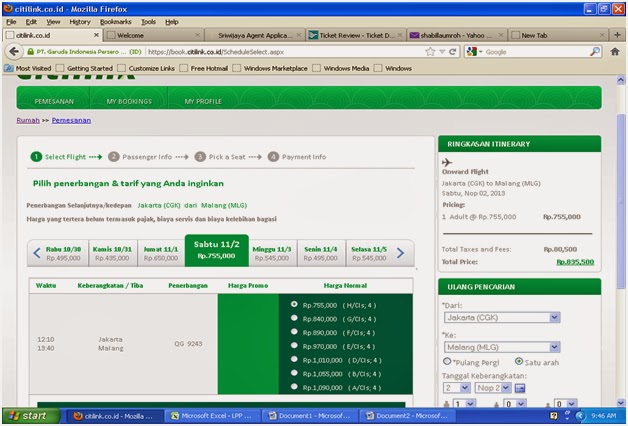This screenshot has height=426, width=628.
Task: Switch to Ticket Review tab
Action: click(x=356, y=35)
